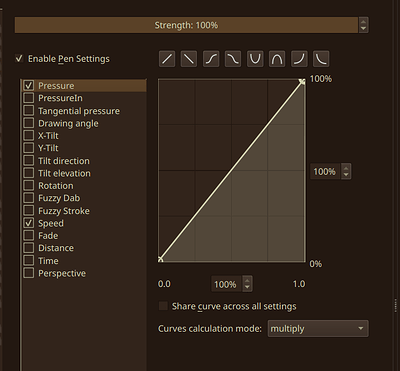Viewport: 400px width, 371px height.
Task: Apply the linear rising curve preset
Action: (x=167, y=59)
